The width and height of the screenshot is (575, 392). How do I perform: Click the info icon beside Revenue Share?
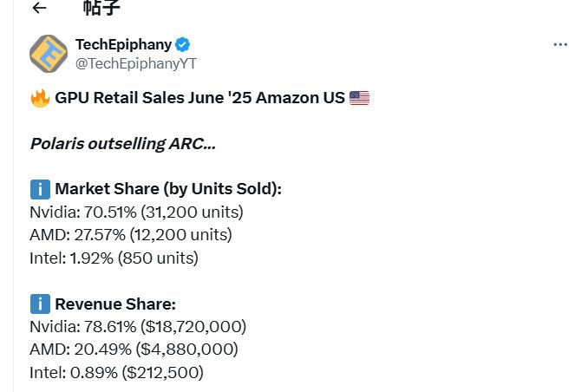coord(40,304)
